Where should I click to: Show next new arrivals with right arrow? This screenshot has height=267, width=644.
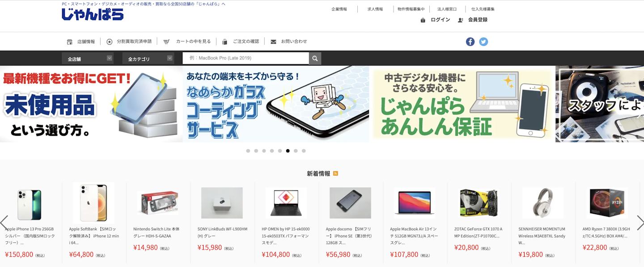pyautogui.click(x=640, y=223)
